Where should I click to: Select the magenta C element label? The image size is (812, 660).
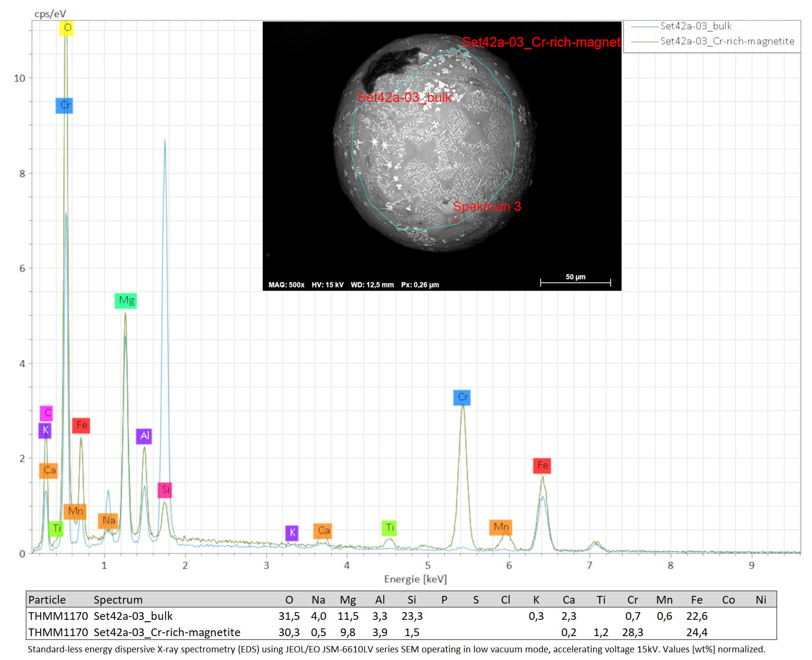(46, 413)
